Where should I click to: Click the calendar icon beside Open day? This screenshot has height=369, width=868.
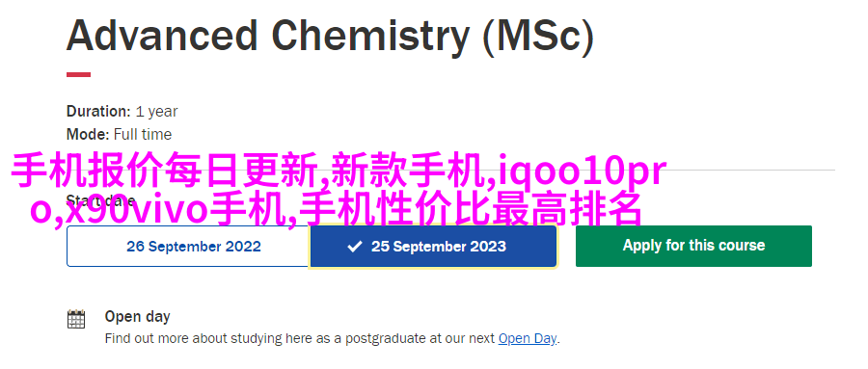pyautogui.click(x=76, y=319)
